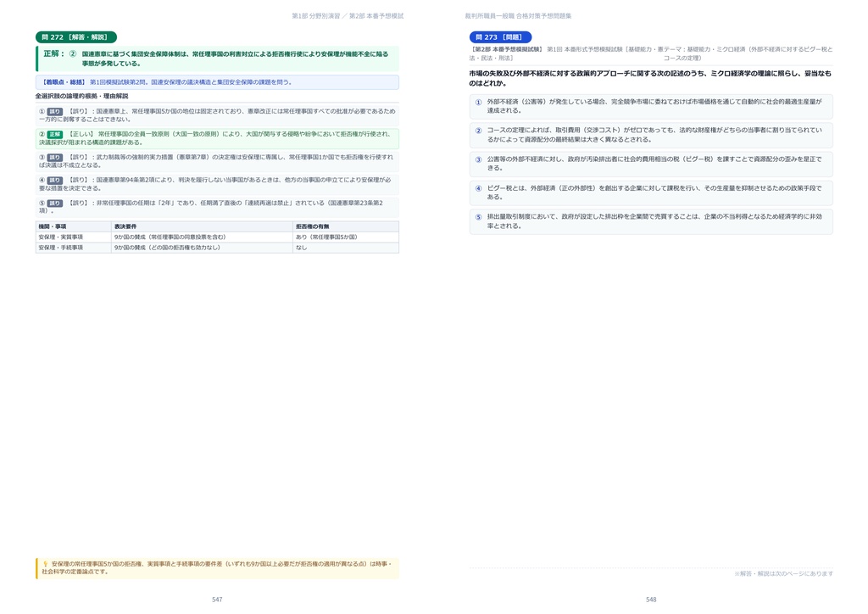
Task: Click the 誤り badge in explanation ④
Action: (55, 181)
